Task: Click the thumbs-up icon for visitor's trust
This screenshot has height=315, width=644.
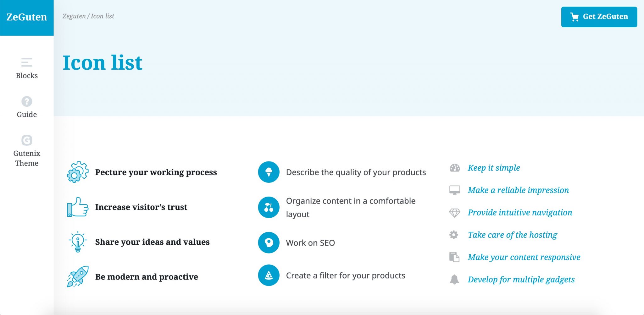Action: [78, 207]
